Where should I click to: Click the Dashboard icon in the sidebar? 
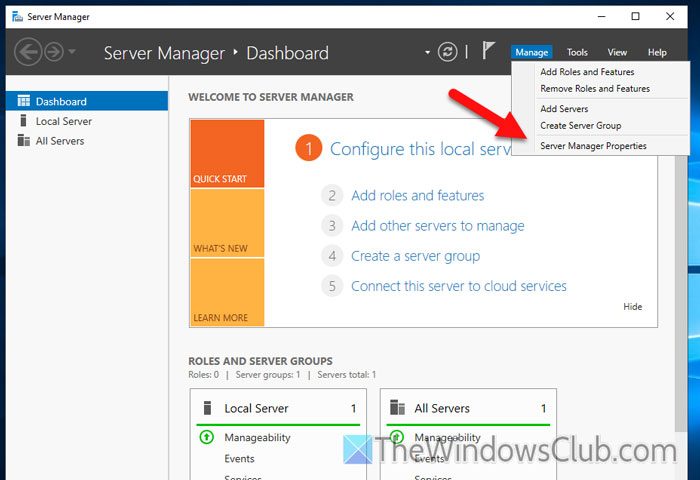(24, 101)
